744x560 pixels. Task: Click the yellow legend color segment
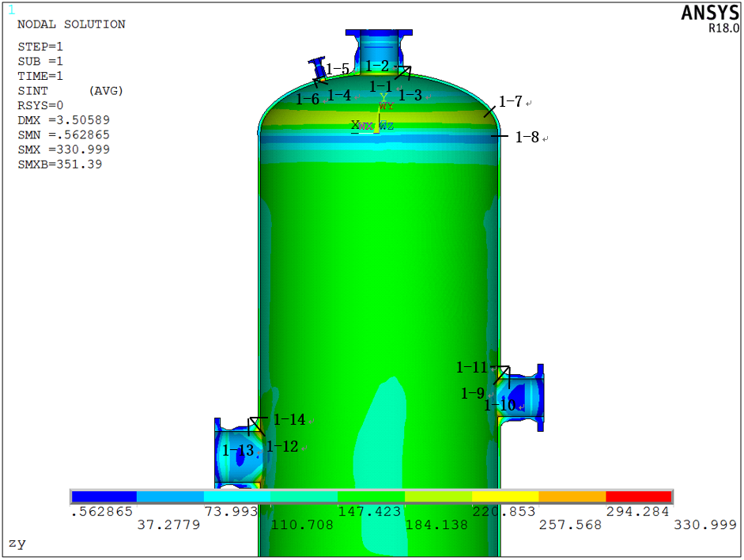coord(505,497)
